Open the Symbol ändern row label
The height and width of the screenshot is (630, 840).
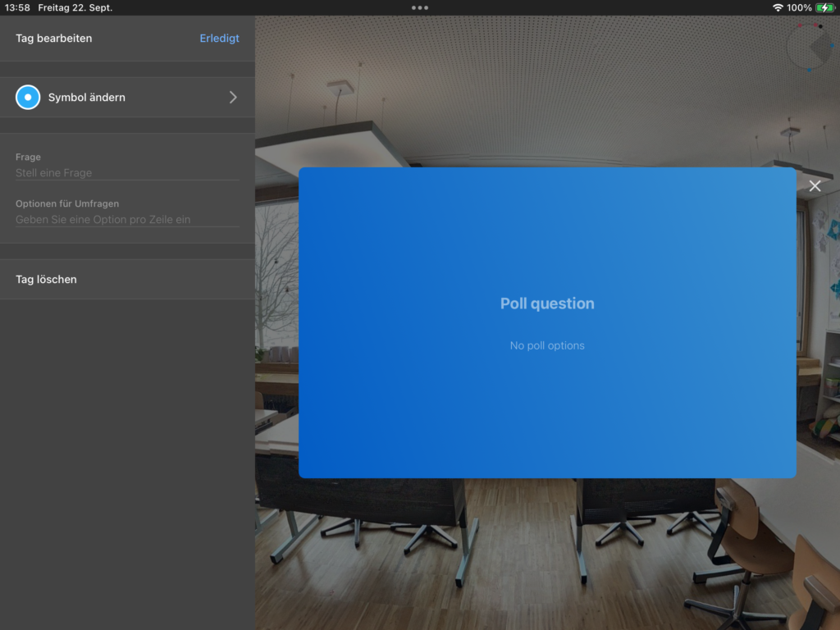87,98
